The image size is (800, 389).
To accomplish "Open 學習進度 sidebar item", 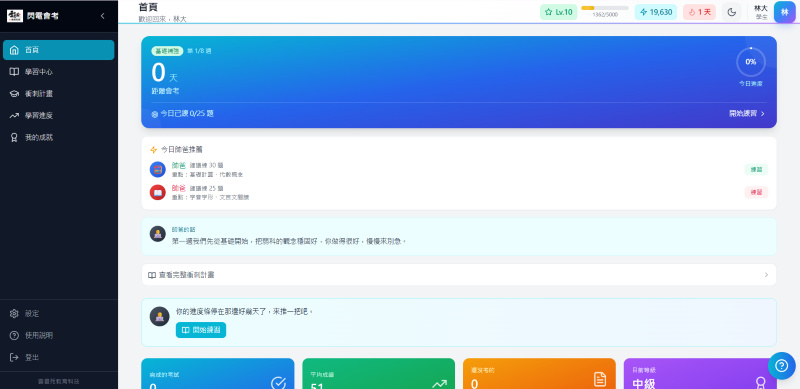I will point(59,116).
